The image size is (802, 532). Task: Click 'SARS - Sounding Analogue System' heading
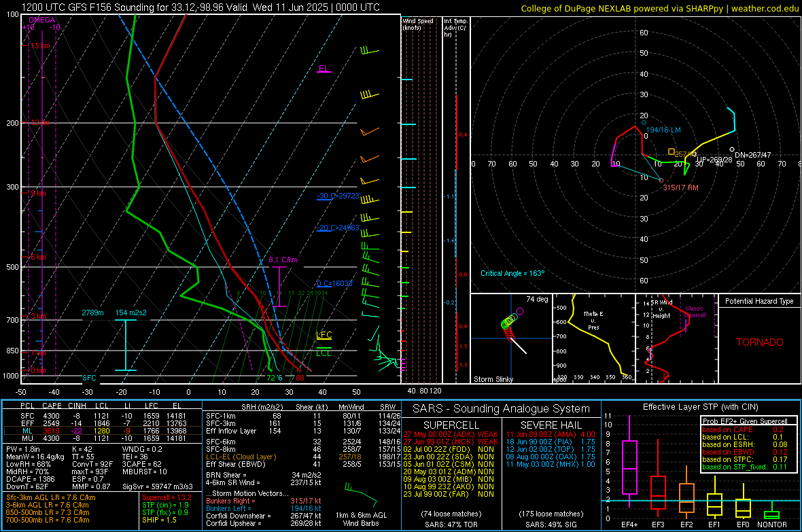(501, 409)
